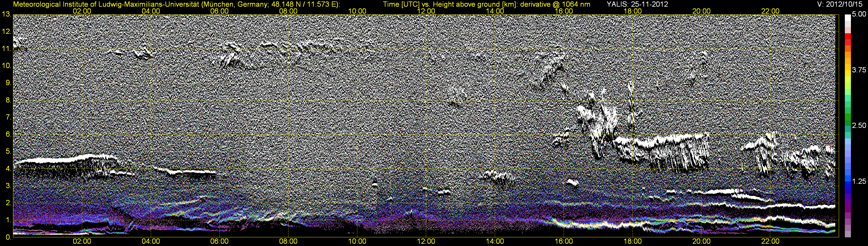Click the 10 km height axis label
868x246 pixels.
(6, 66)
